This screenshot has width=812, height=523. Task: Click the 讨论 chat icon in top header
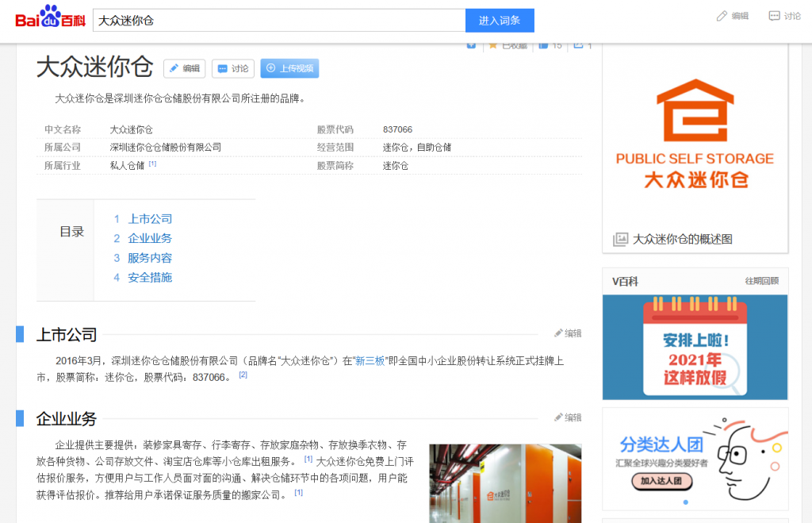pyautogui.click(x=774, y=16)
